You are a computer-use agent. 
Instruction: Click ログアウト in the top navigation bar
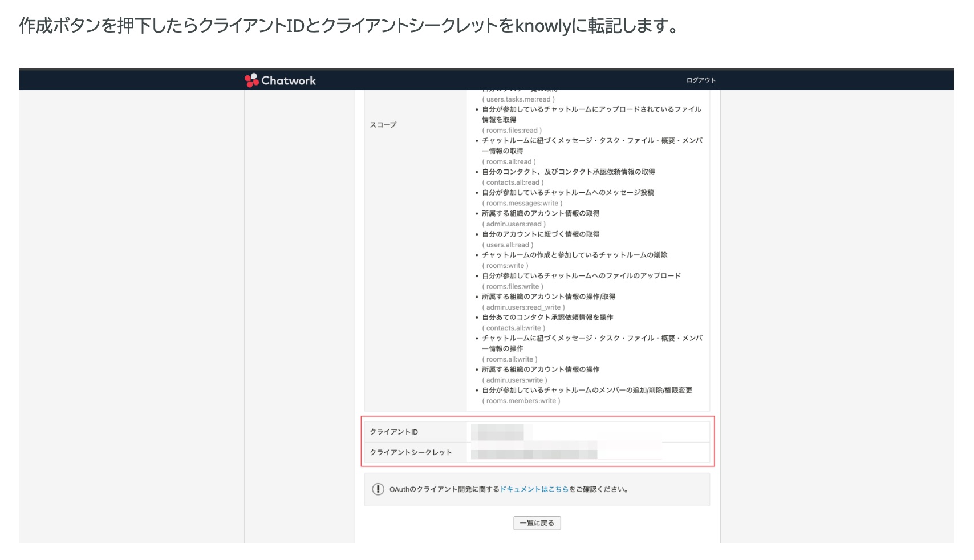702,80
